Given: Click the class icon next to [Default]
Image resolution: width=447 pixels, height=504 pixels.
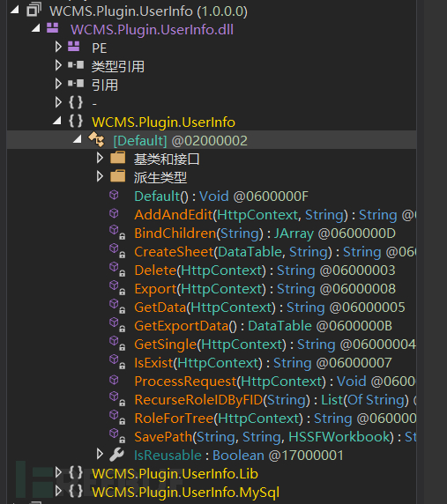Looking at the screenshot, I should pos(96,139).
